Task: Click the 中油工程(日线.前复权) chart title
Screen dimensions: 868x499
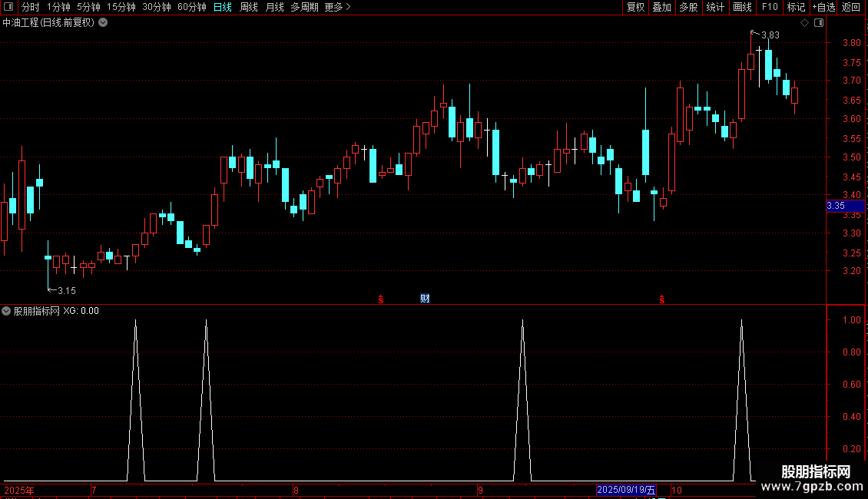Action: [x=48, y=23]
